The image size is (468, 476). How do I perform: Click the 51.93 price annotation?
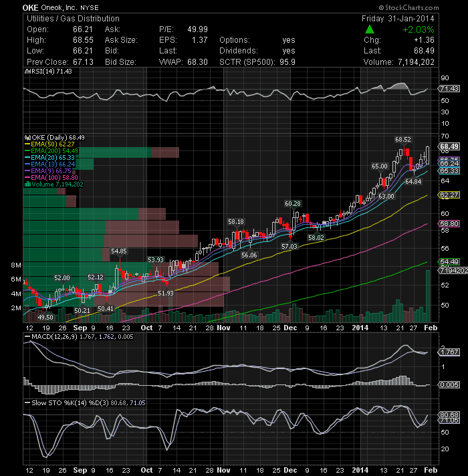[x=165, y=293]
